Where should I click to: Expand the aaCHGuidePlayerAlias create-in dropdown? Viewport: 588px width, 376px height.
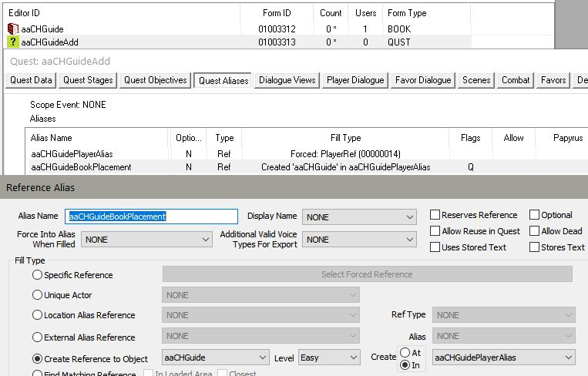click(x=503, y=358)
